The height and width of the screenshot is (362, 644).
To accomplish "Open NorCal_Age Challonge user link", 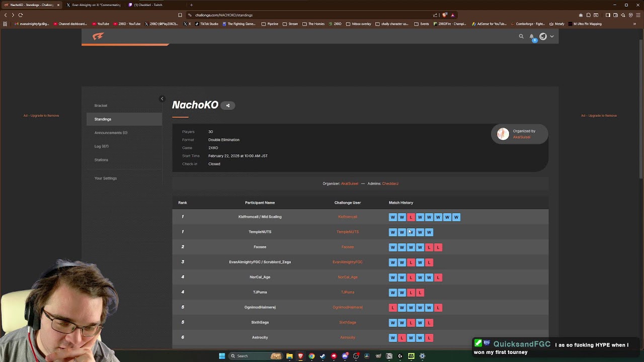I will click(348, 277).
